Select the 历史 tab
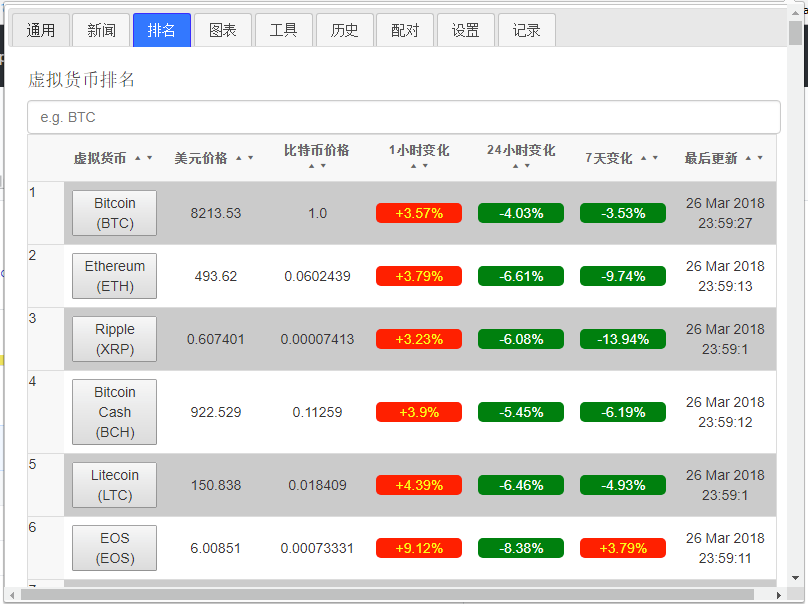This screenshot has width=808, height=604. [x=344, y=30]
